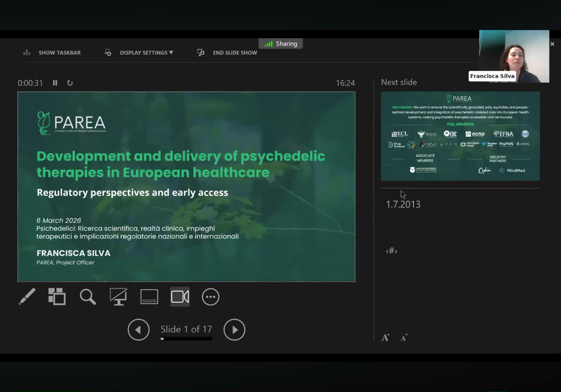
Task: Click the next slide preview thumbnail
Action: click(x=460, y=136)
